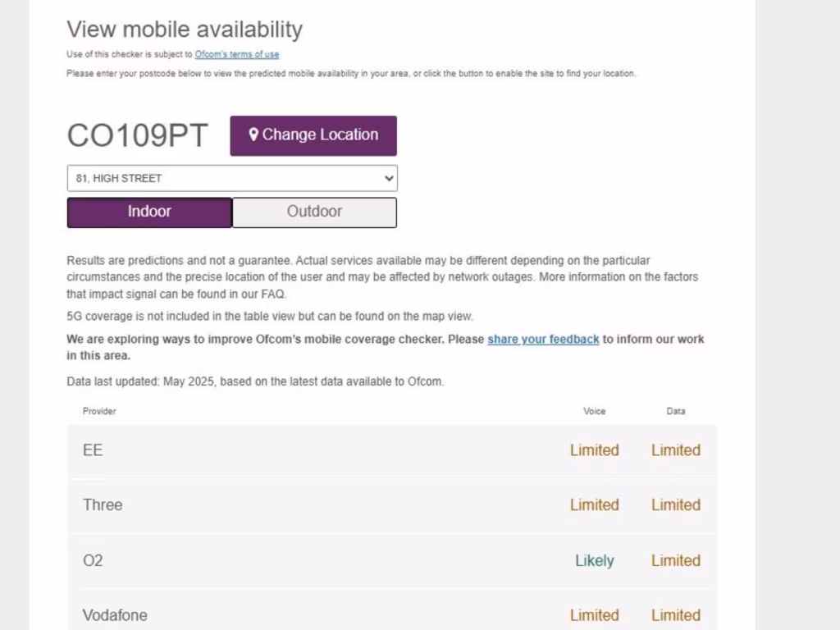
Task: Switch to Outdoor coverage view
Action: click(x=314, y=212)
